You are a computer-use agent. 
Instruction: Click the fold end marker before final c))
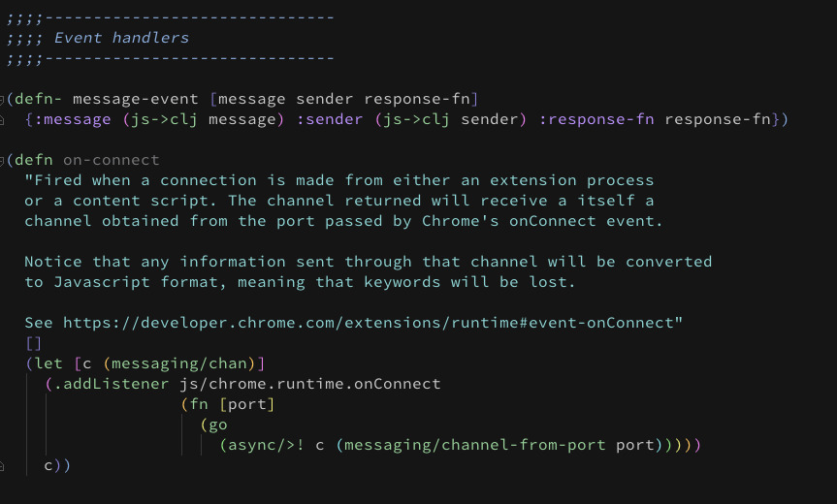point(4,466)
